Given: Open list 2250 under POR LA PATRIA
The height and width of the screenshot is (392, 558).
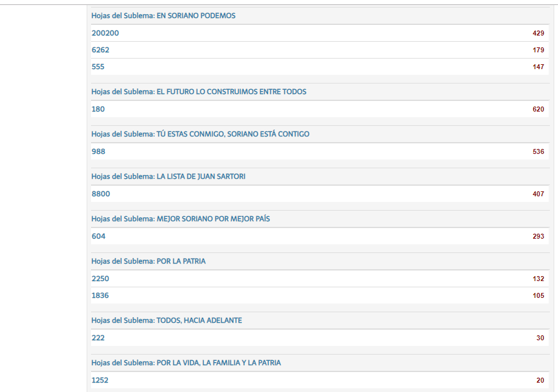Looking at the screenshot, I should coord(100,279).
